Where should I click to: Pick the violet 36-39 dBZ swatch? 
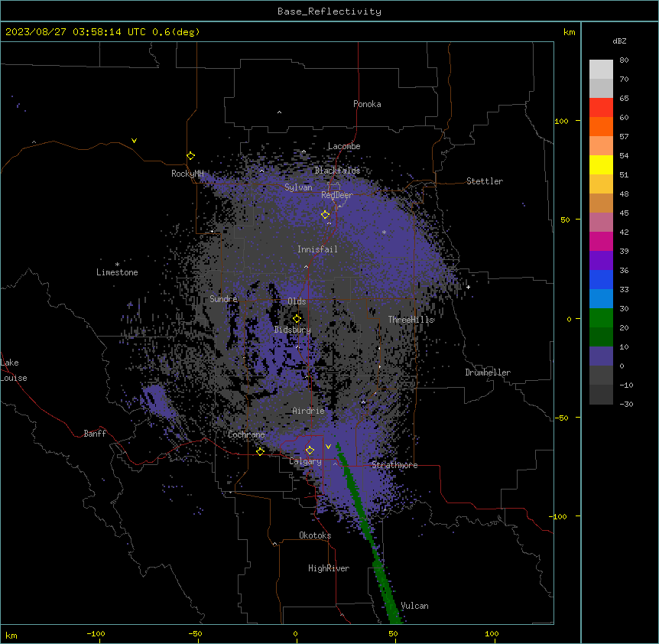(601, 261)
